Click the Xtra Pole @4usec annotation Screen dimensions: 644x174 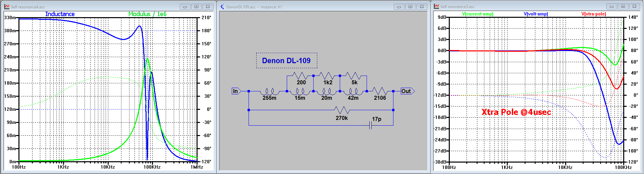516,112
